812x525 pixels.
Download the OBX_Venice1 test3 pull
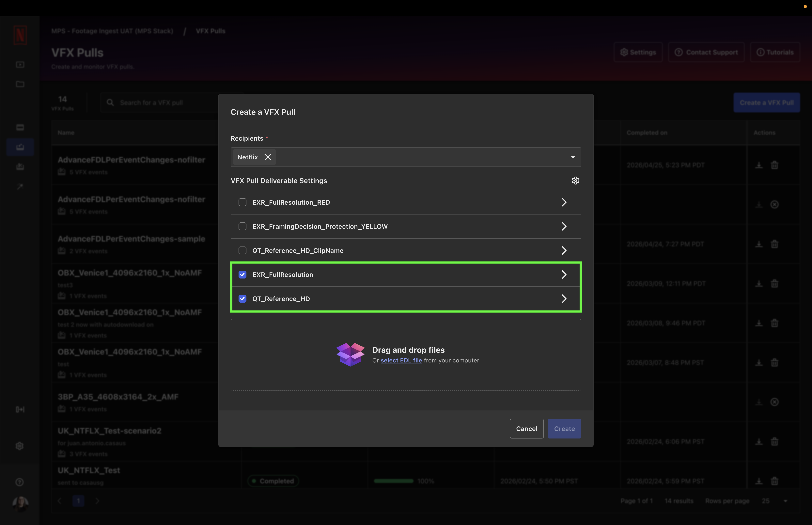pos(759,284)
